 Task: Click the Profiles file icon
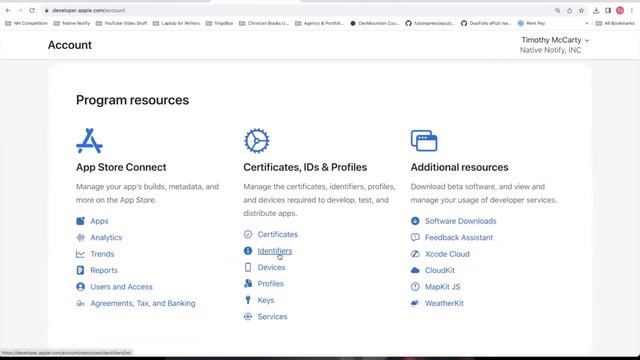pos(248,283)
